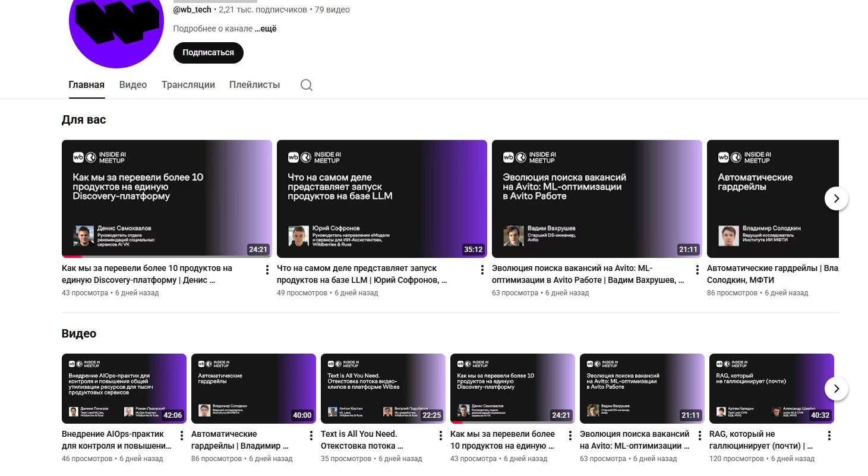Click the Для вас section heading
The width and height of the screenshot is (868, 476).
tap(84, 119)
